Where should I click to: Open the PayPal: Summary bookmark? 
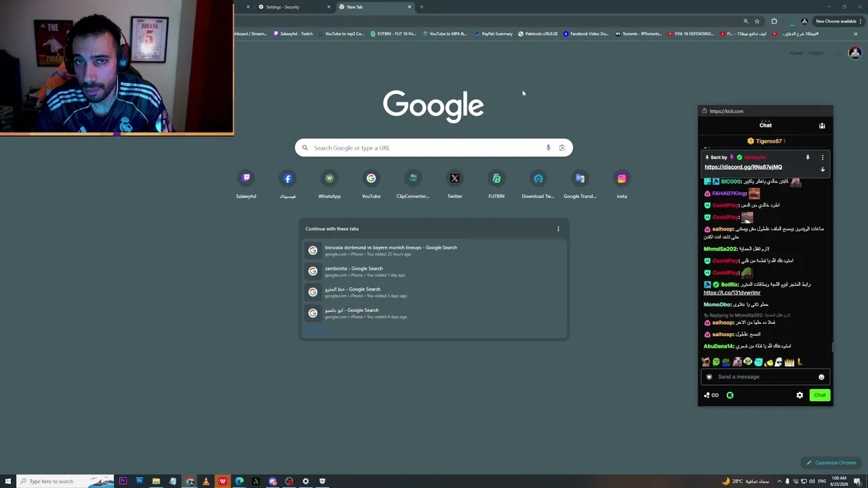tap(494, 34)
